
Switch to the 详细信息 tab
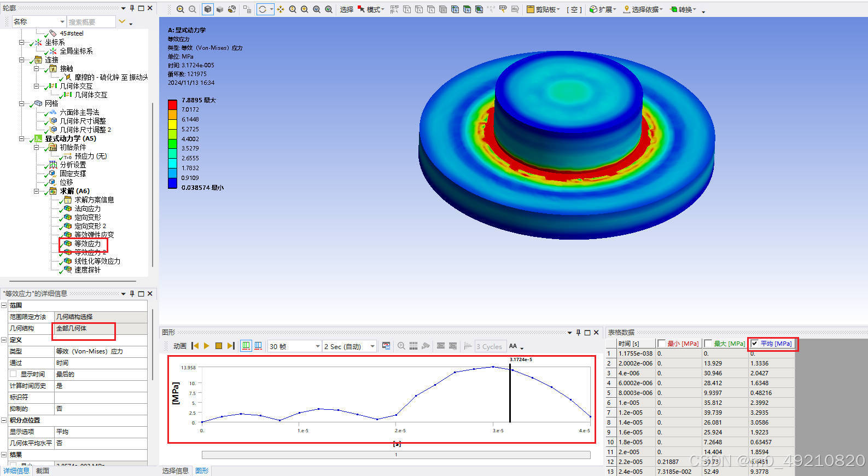point(16,471)
